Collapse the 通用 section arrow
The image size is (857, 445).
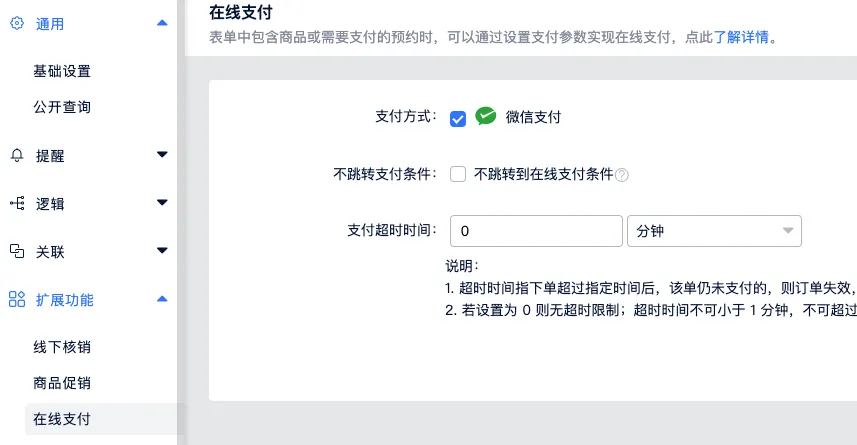(162, 24)
